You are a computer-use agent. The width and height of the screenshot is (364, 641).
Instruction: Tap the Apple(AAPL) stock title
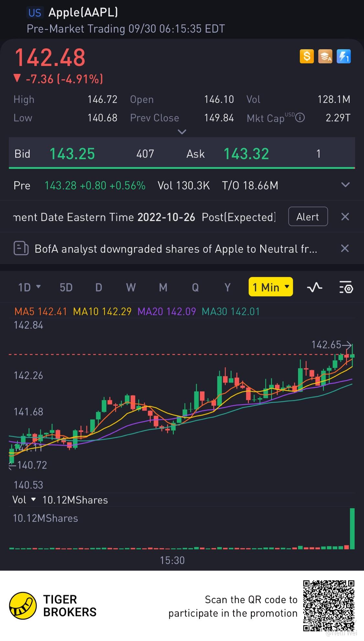click(x=83, y=12)
